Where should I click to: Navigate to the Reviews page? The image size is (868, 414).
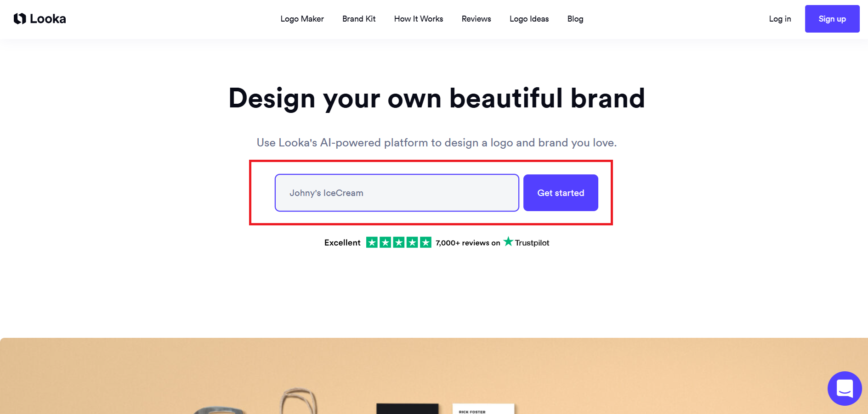pyautogui.click(x=476, y=19)
